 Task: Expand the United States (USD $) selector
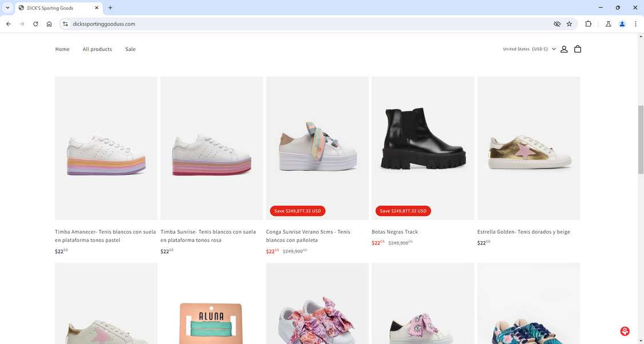[529, 49]
